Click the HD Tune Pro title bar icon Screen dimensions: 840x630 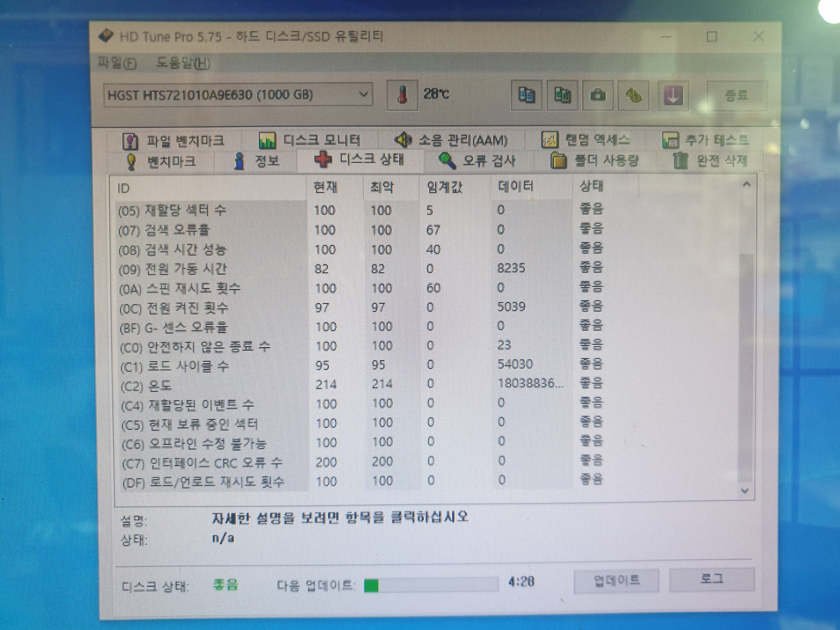pos(106,36)
